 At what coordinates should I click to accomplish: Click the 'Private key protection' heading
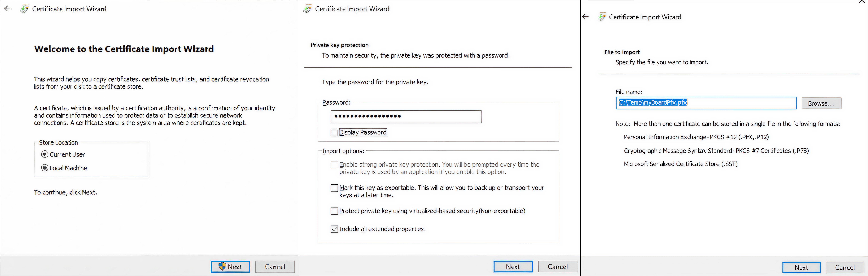(339, 45)
